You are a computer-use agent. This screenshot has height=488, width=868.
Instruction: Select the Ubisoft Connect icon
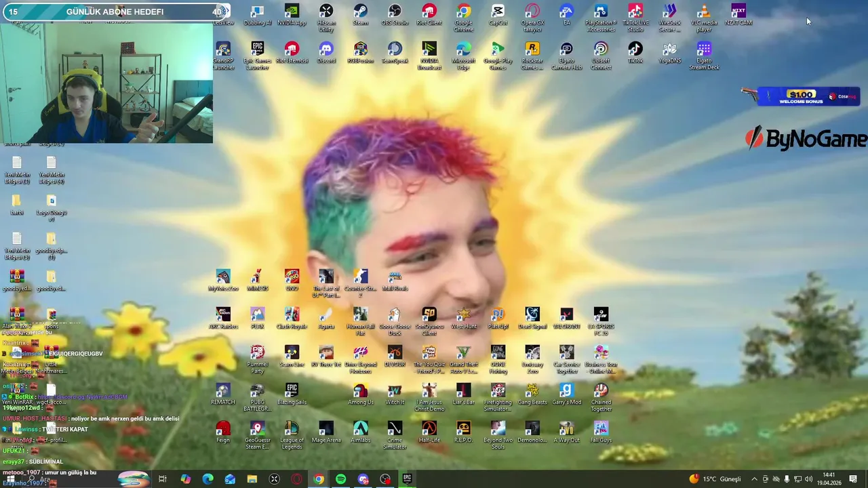point(601,56)
